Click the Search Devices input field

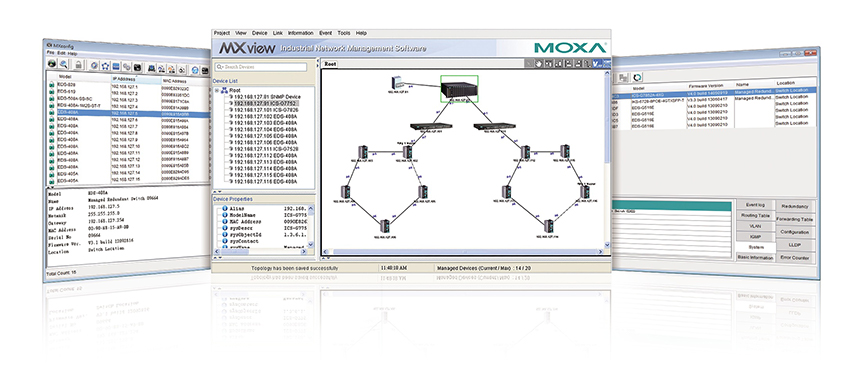coord(261,67)
